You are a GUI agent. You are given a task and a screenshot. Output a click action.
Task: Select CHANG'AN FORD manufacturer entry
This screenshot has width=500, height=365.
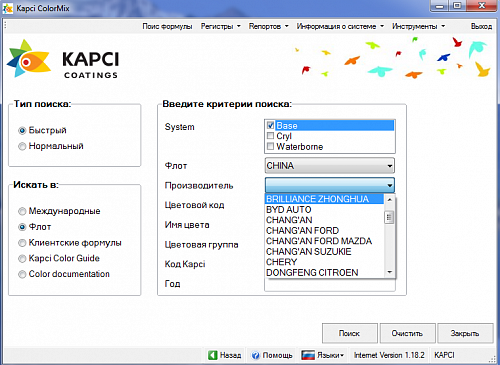[x=324, y=231]
